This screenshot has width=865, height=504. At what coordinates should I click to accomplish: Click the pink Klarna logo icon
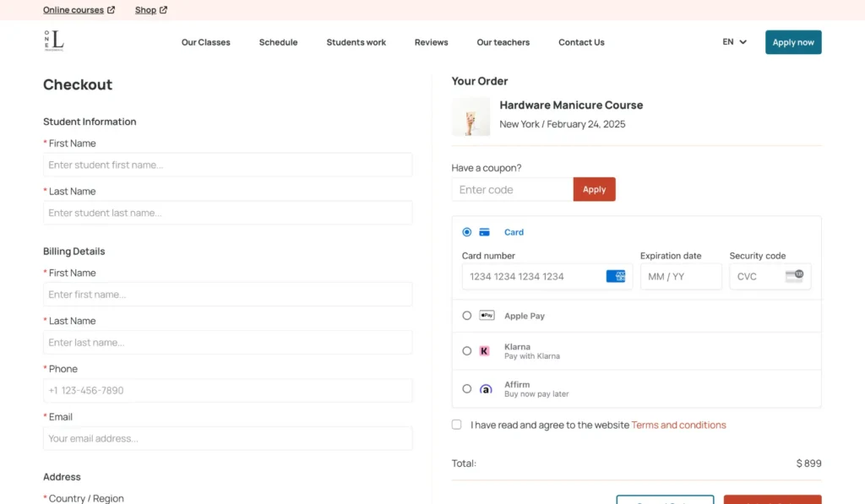click(x=485, y=351)
